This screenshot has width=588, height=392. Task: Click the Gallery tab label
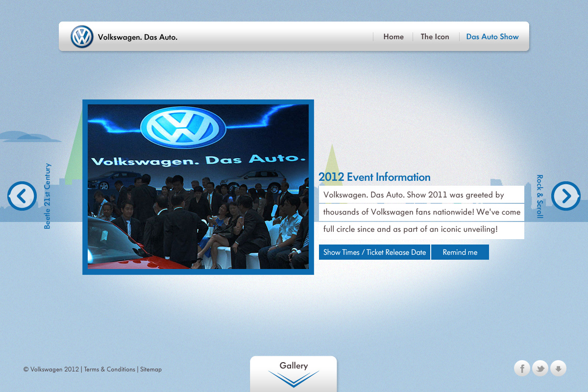click(294, 366)
